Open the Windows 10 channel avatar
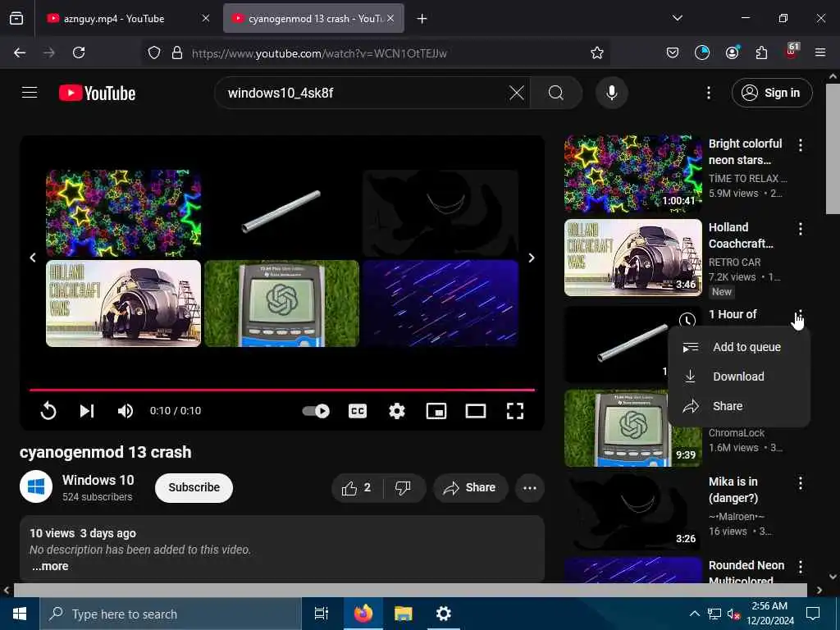The width and height of the screenshot is (840, 630). [36, 487]
